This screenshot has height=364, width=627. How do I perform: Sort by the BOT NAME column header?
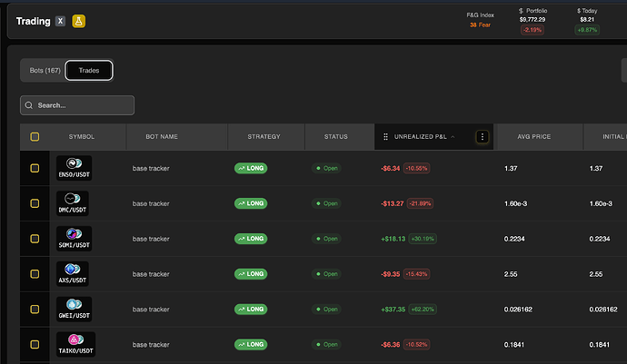click(162, 137)
